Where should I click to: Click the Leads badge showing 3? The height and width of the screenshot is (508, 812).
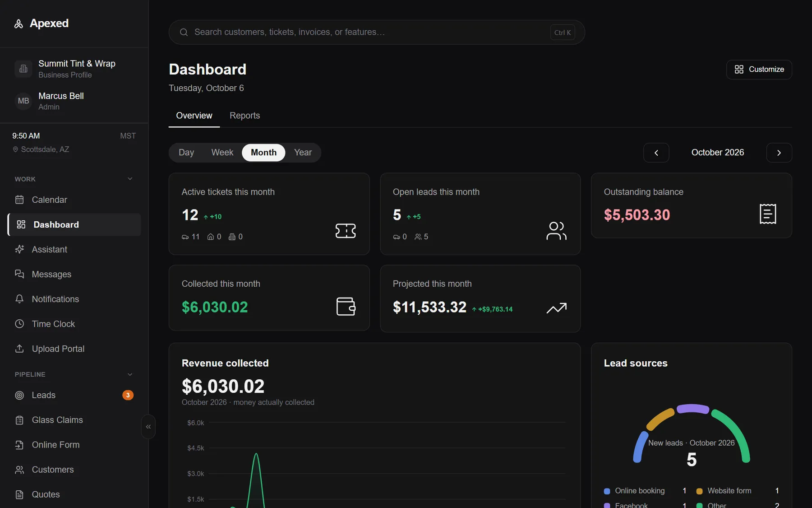[x=128, y=395]
